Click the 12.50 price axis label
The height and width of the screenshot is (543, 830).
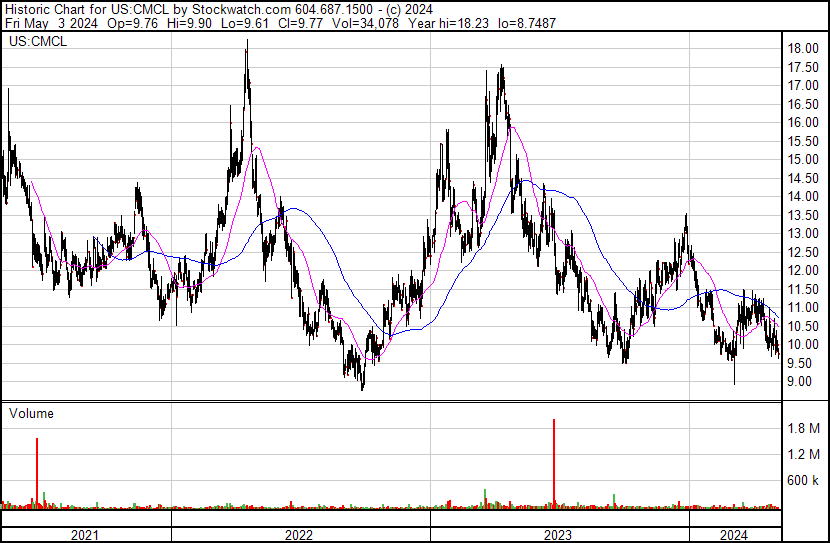tap(803, 252)
